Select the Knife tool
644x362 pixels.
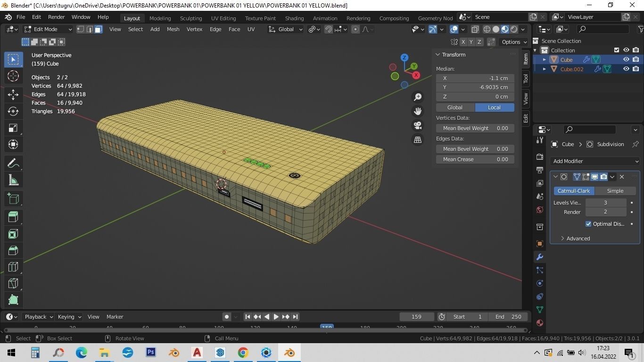13,284
